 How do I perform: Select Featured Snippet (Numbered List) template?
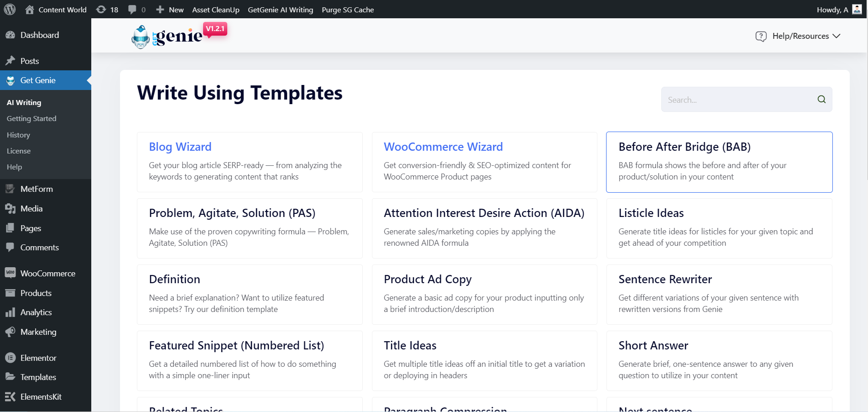[250, 361]
